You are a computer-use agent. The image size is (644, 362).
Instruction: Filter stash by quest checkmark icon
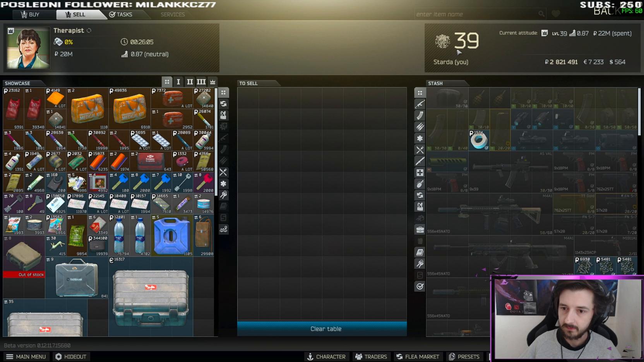click(x=420, y=287)
